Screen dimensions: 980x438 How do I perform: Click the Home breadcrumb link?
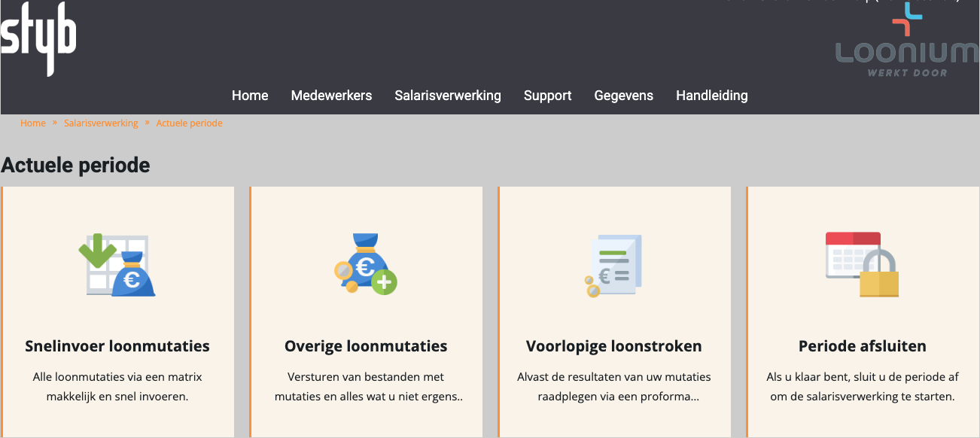[33, 123]
